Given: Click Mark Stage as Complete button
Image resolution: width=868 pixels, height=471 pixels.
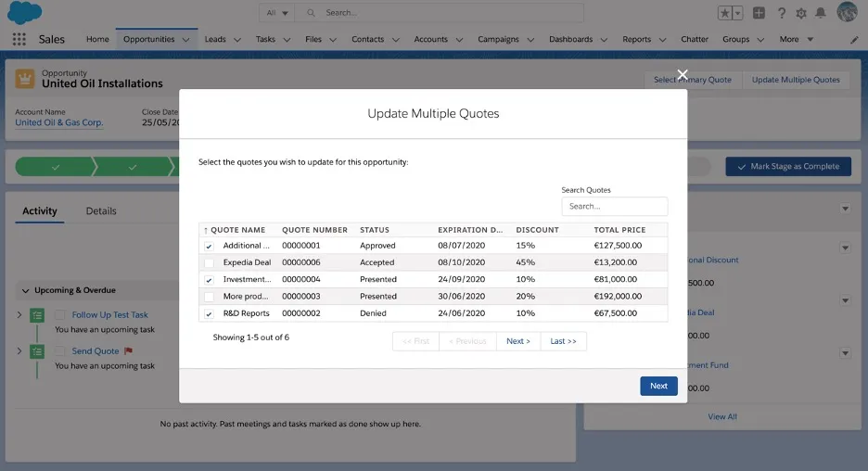Looking at the screenshot, I should 788,166.
